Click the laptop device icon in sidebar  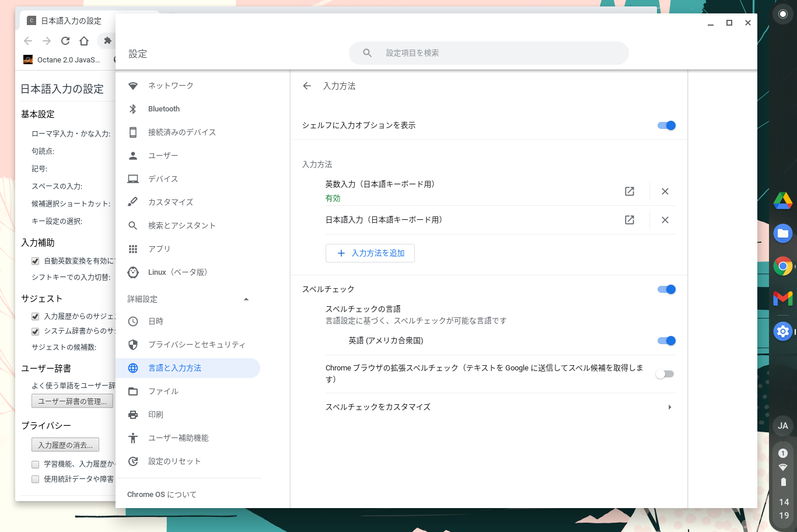tap(133, 179)
